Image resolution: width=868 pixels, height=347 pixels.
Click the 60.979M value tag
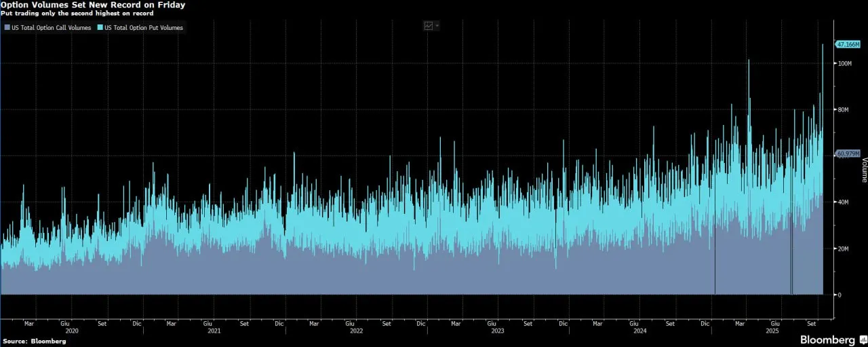(x=848, y=153)
